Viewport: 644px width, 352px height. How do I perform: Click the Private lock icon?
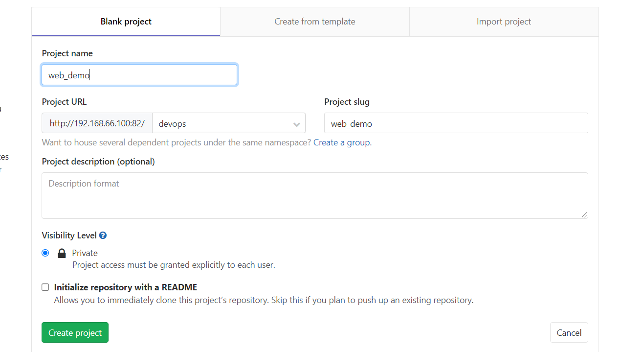[62, 253]
